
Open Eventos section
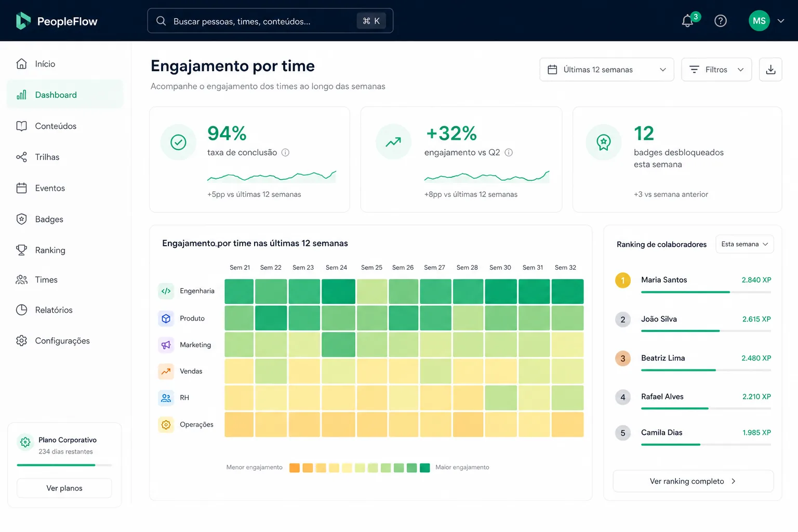pyautogui.click(x=65, y=188)
